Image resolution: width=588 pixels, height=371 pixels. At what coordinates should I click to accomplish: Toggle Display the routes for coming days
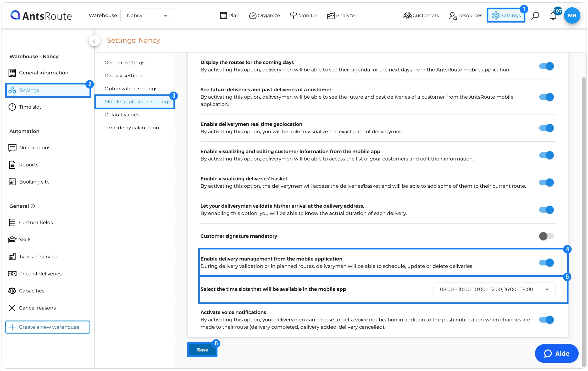pyautogui.click(x=546, y=66)
